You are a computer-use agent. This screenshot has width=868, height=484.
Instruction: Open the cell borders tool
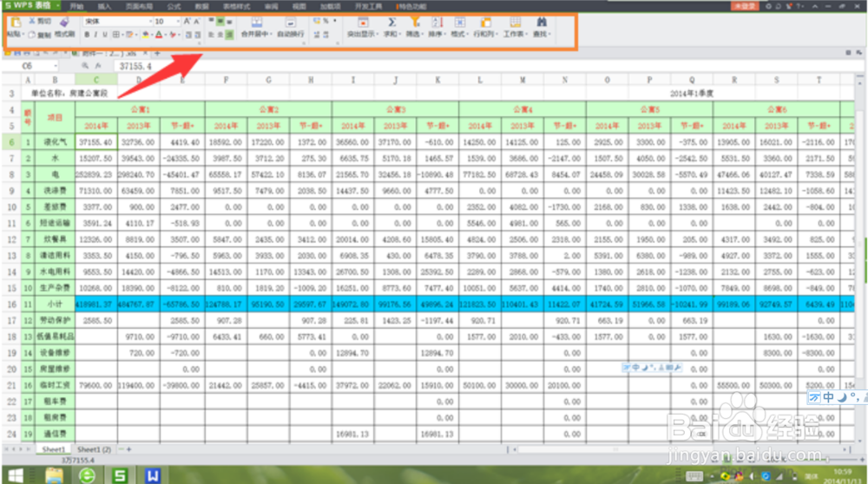pyautogui.click(x=115, y=35)
